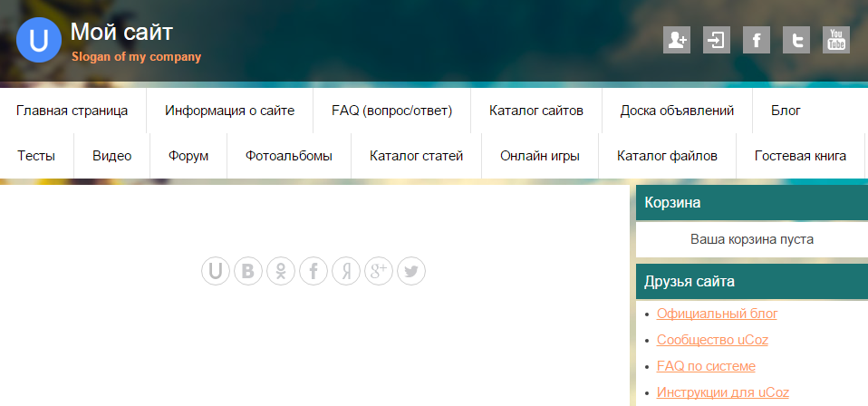Open Доска объявлений in navigation
This screenshot has height=406, width=868.
pos(677,111)
